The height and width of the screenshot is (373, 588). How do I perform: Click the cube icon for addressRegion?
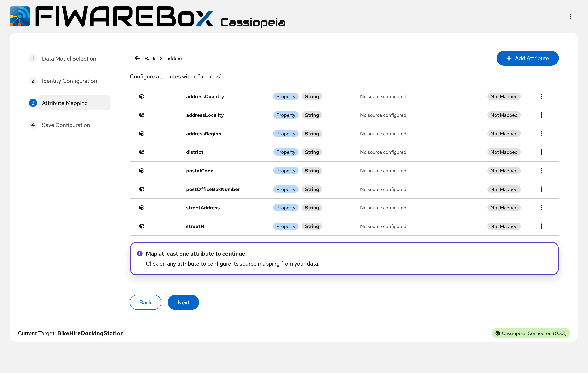(142, 134)
